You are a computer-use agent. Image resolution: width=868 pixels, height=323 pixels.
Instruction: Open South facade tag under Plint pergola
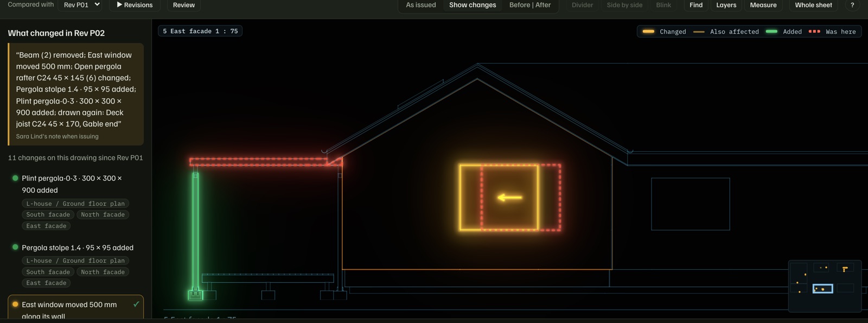(x=48, y=214)
